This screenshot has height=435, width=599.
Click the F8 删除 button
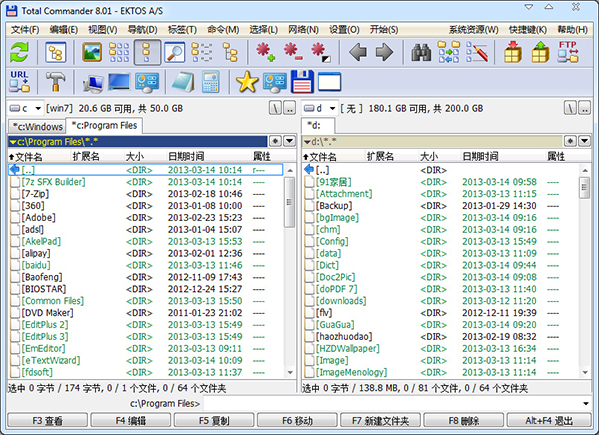pyautogui.click(x=463, y=420)
